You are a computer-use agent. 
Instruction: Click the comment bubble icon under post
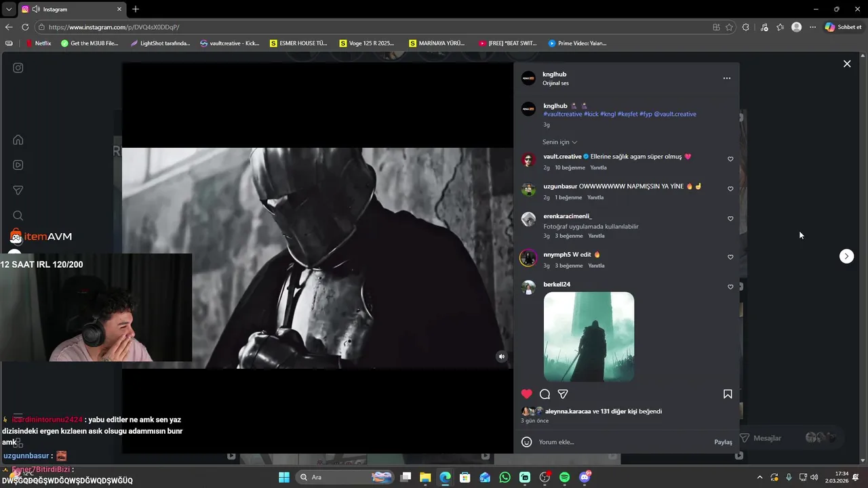[x=545, y=394]
